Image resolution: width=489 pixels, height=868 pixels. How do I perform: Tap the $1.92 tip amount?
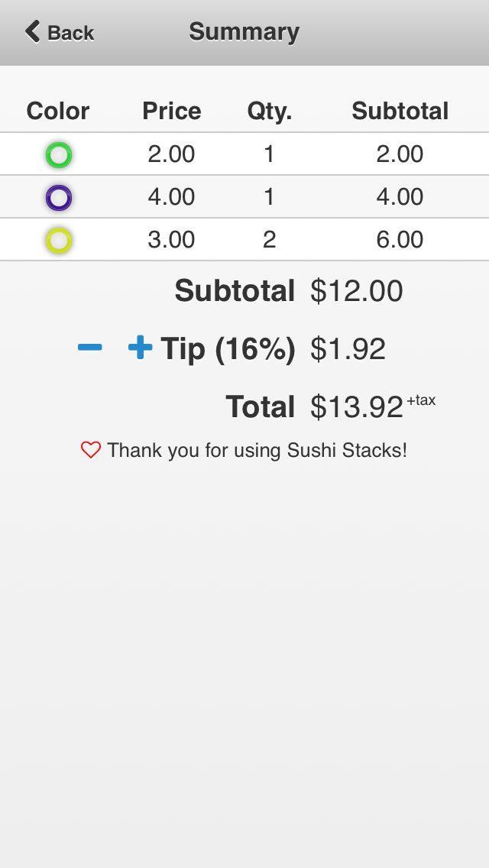[348, 349]
